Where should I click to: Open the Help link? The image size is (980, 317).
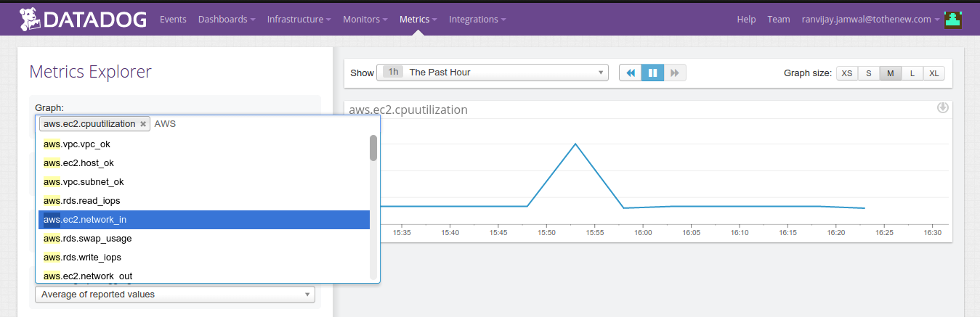pyautogui.click(x=746, y=20)
